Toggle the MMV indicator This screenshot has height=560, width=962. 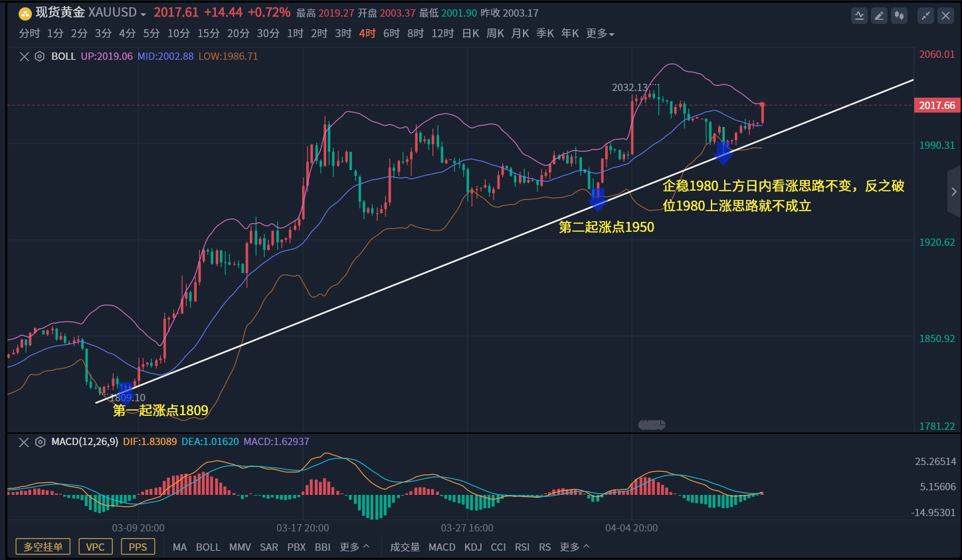[240, 547]
